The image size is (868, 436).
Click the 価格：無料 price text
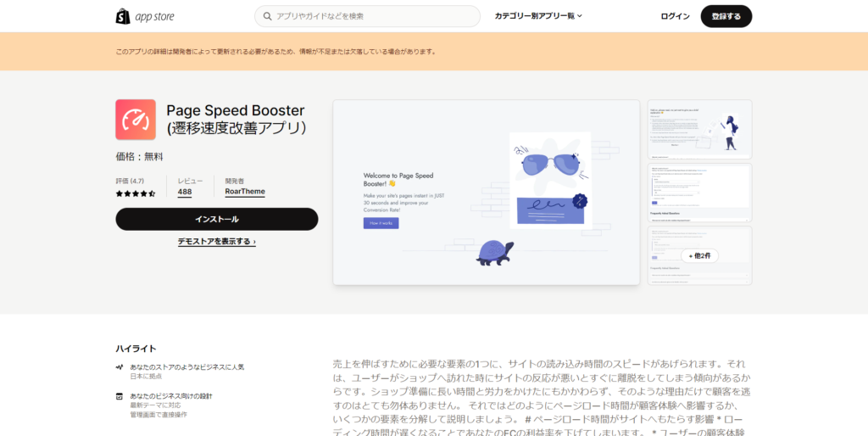coord(140,157)
